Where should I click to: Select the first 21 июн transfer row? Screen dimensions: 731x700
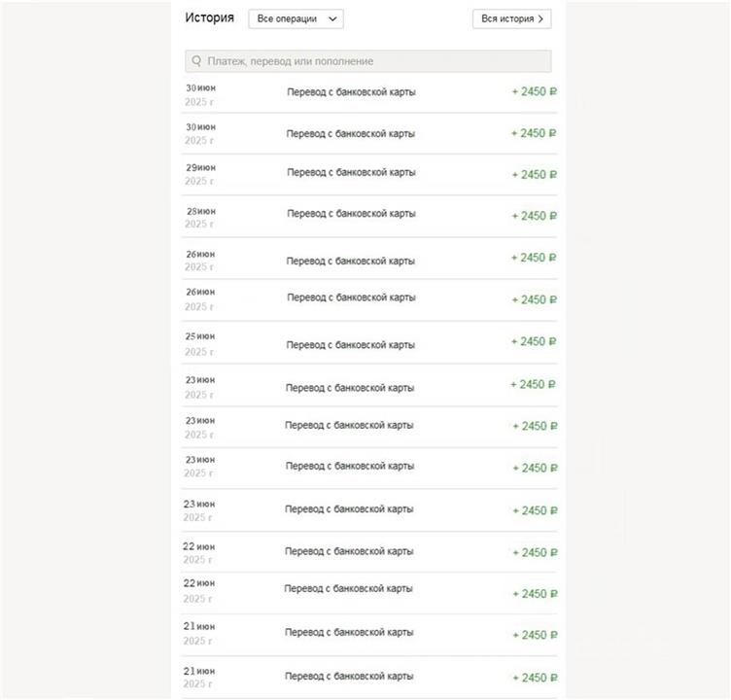(x=351, y=633)
